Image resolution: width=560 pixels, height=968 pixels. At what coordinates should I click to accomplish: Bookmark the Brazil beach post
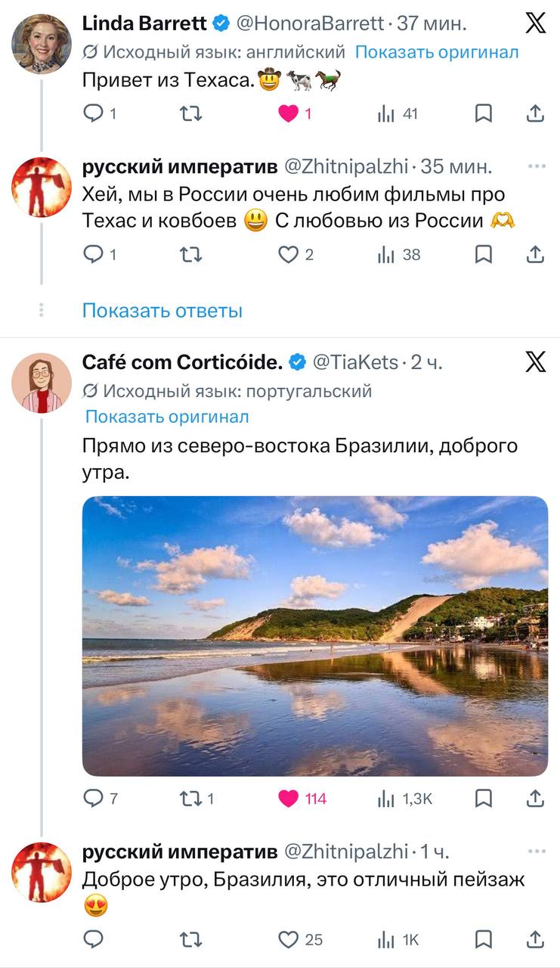click(484, 798)
